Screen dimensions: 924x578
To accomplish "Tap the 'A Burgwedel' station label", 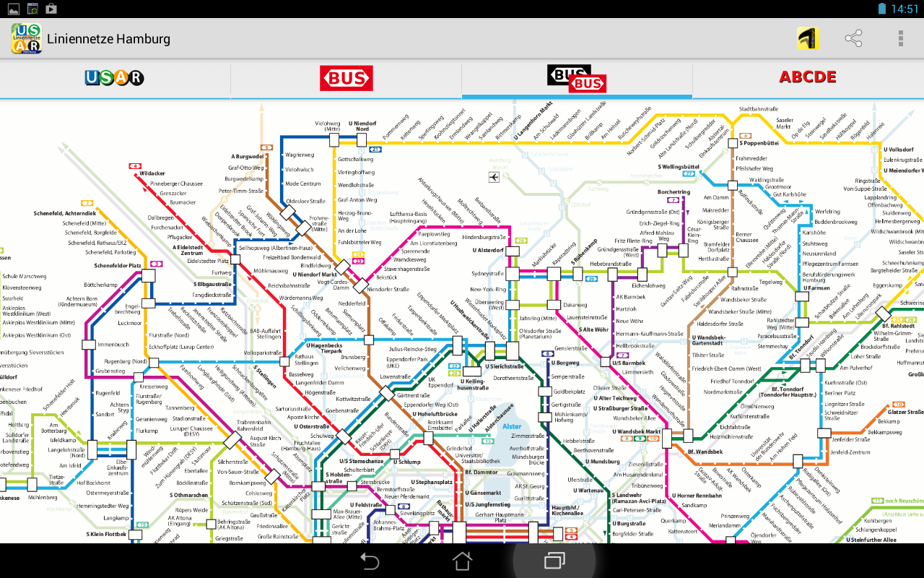I will pyautogui.click(x=248, y=156).
